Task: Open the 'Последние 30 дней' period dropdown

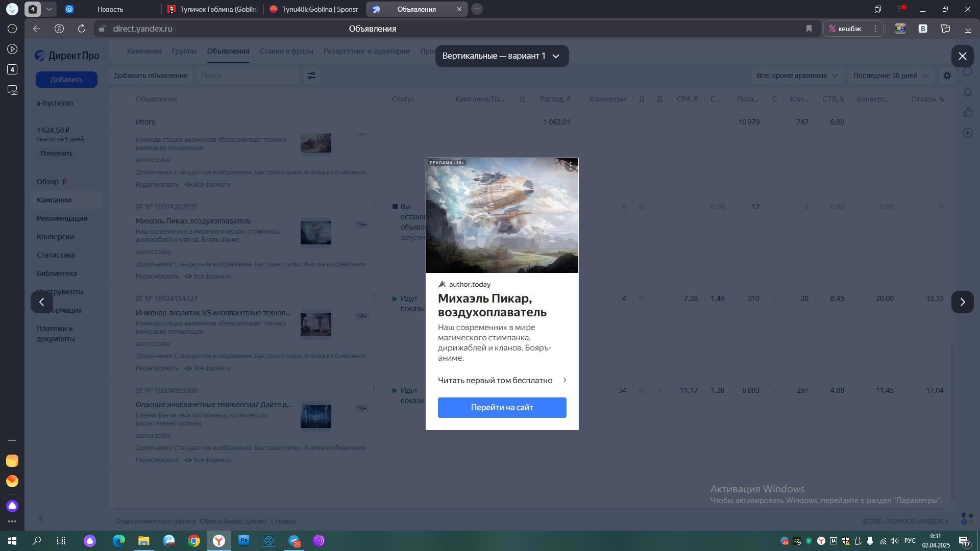Action: click(891, 76)
